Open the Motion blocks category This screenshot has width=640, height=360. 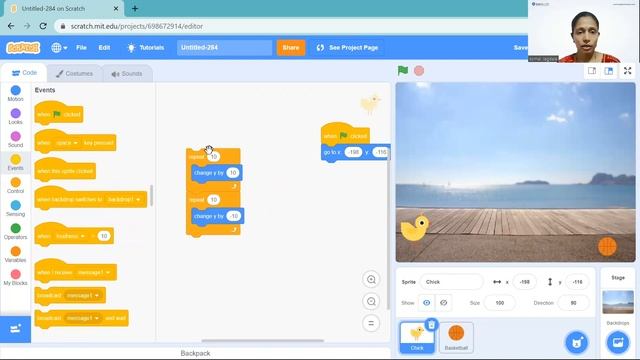click(16, 93)
